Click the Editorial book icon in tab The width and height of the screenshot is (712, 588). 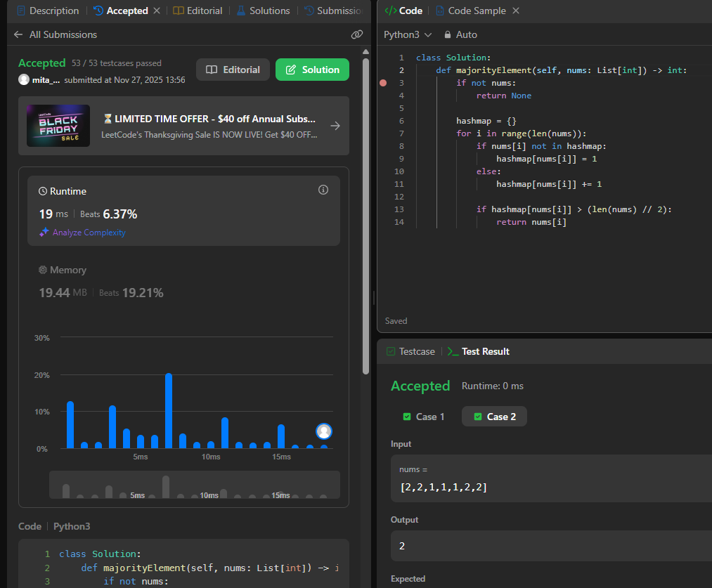(x=178, y=11)
